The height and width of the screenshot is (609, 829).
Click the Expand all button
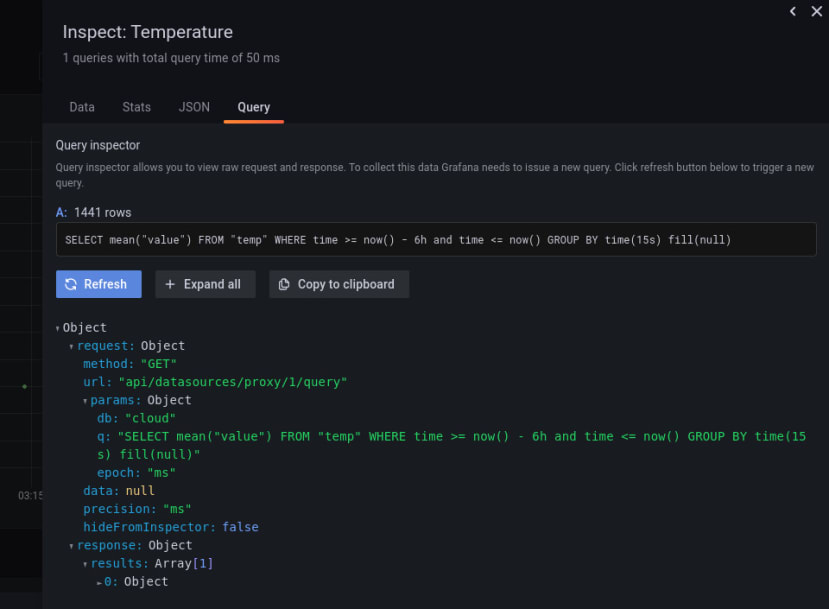point(205,284)
